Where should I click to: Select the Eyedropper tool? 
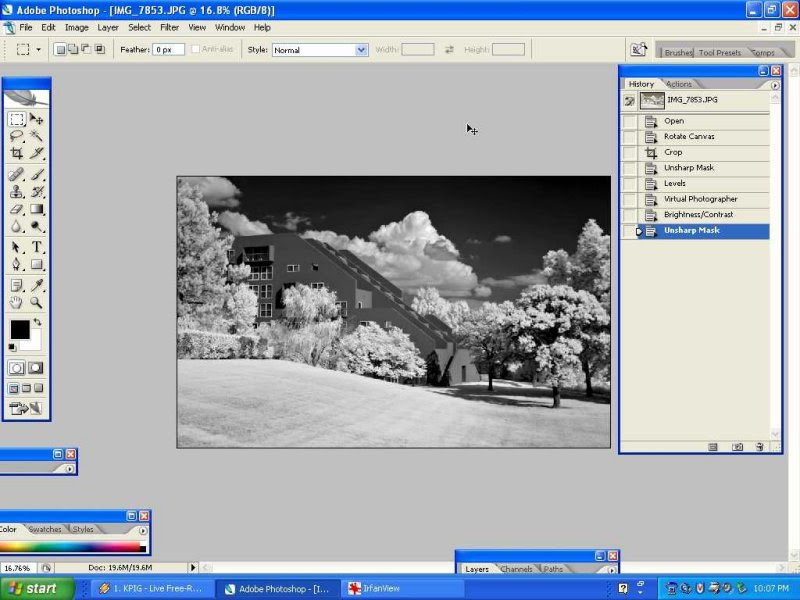pos(36,286)
